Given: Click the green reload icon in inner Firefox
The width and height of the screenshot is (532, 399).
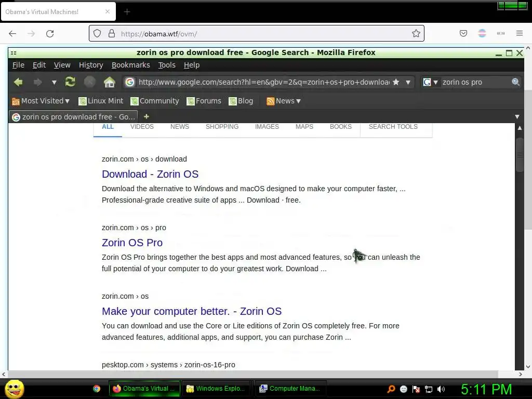Looking at the screenshot, I should pos(70,82).
